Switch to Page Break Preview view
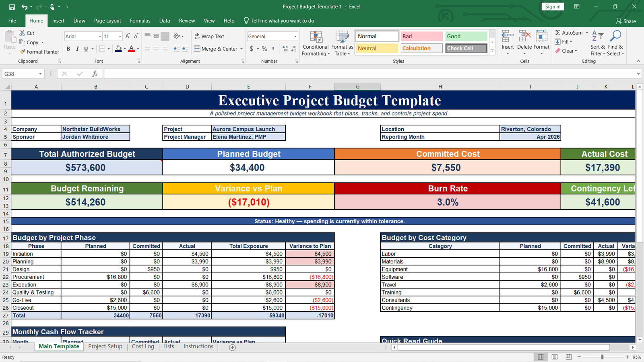This screenshot has width=644, height=362. (x=568, y=357)
